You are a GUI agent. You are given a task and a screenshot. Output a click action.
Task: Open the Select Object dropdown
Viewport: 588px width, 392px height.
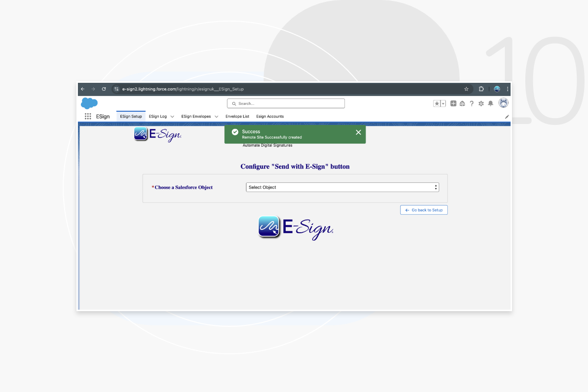pyautogui.click(x=343, y=187)
